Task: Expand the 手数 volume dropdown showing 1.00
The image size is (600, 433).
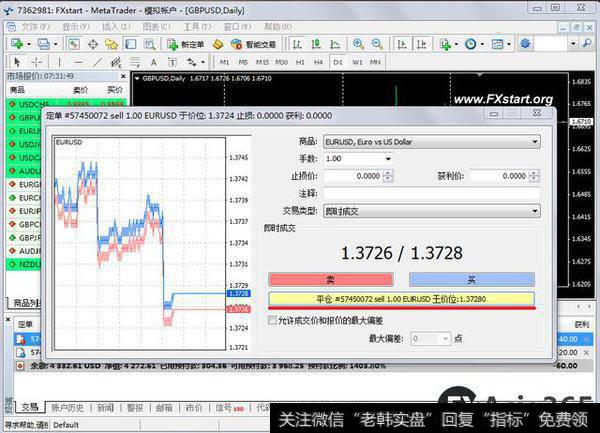Action: 388,159
